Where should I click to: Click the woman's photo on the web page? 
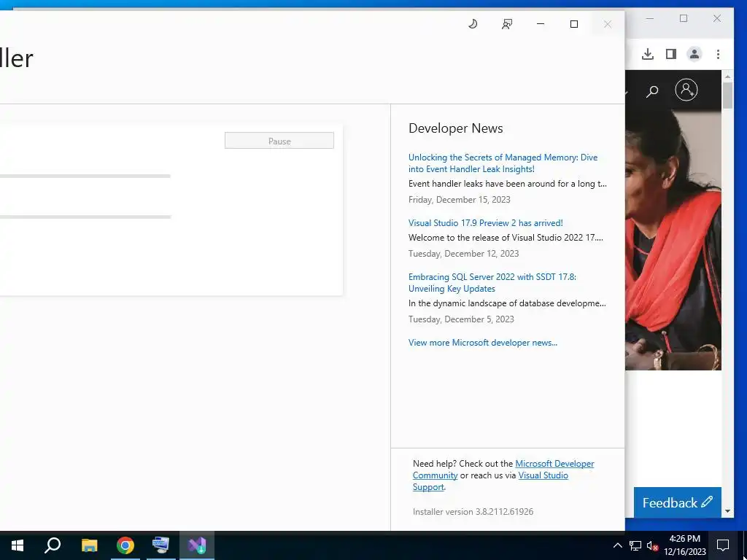point(673,240)
